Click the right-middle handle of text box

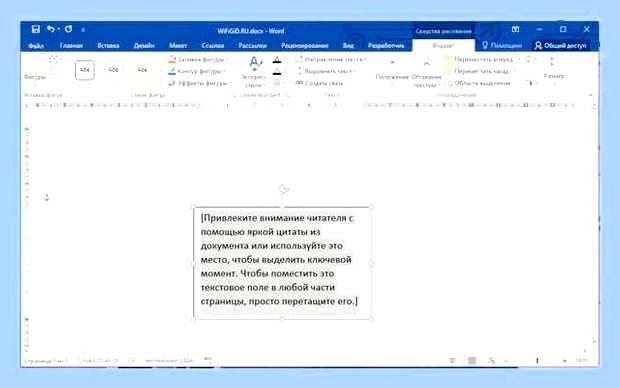[372, 263]
